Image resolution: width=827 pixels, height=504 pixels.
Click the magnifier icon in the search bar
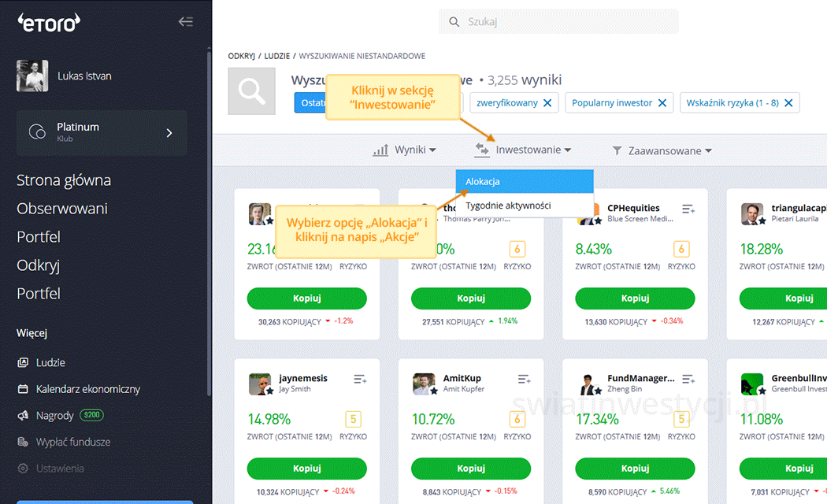[x=454, y=21]
